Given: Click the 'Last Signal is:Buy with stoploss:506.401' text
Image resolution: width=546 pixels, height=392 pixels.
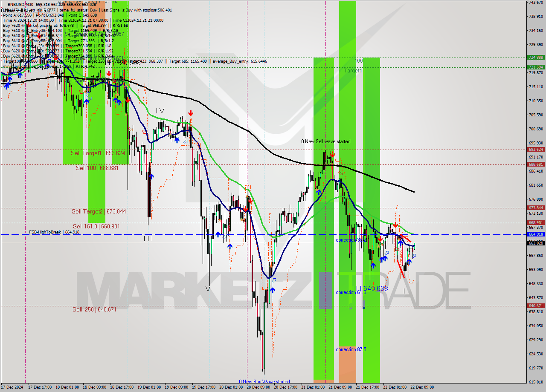Looking at the screenshot, I should tap(137, 10).
